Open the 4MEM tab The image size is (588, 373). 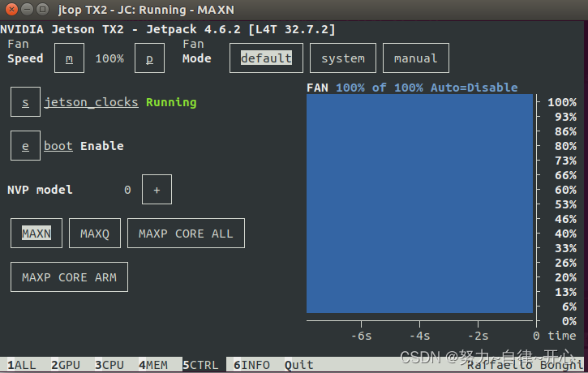(x=153, y=365)
